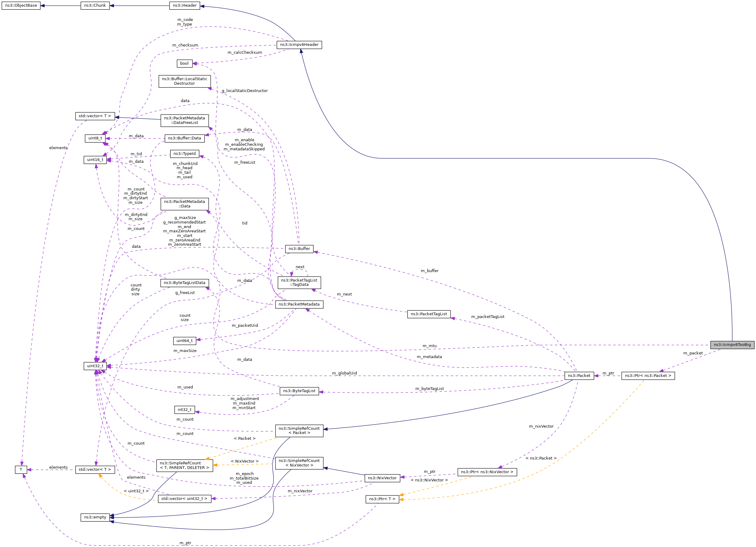Select the ns3::Icmpv6Header node
The image size is (756, 547).
point(299,45)
